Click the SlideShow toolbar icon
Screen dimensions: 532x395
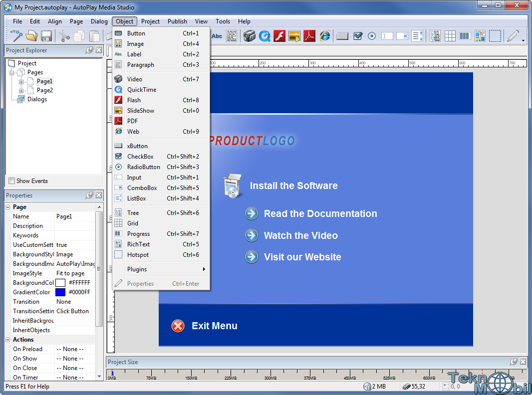click(294, 36)
